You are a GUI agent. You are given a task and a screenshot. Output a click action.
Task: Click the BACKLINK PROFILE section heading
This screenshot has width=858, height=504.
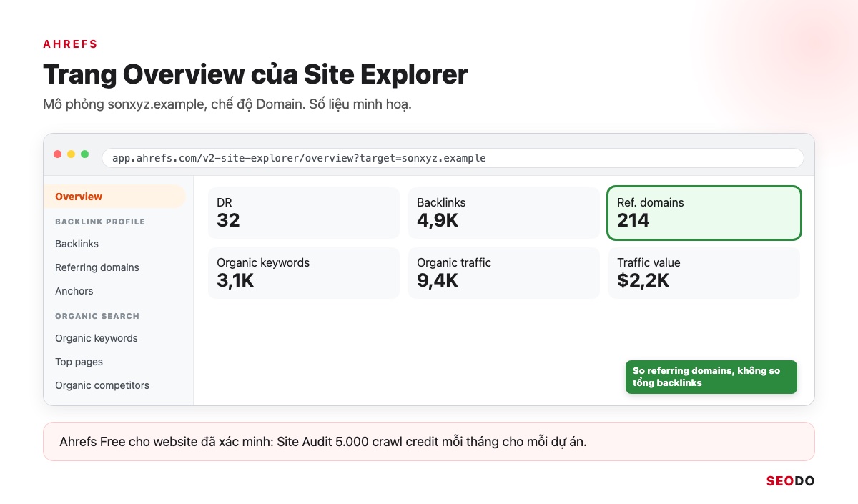click(100, 222)
